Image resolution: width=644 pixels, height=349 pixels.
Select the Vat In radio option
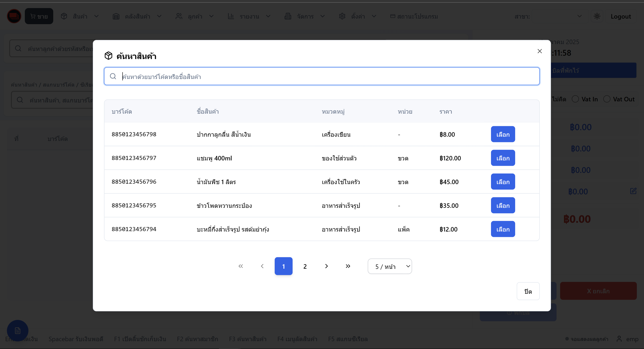pos(575,99)
